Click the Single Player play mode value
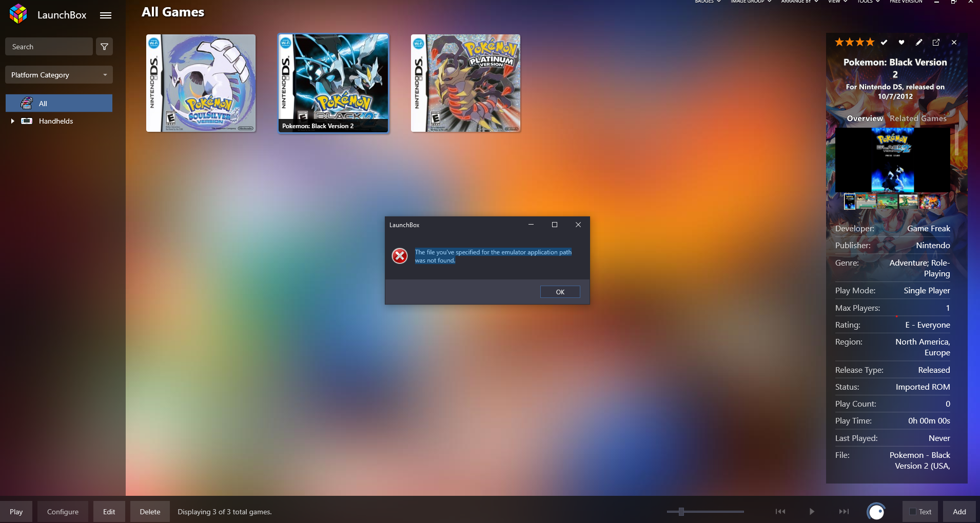Viewport: 980px width, 523px height. [927, 291]
